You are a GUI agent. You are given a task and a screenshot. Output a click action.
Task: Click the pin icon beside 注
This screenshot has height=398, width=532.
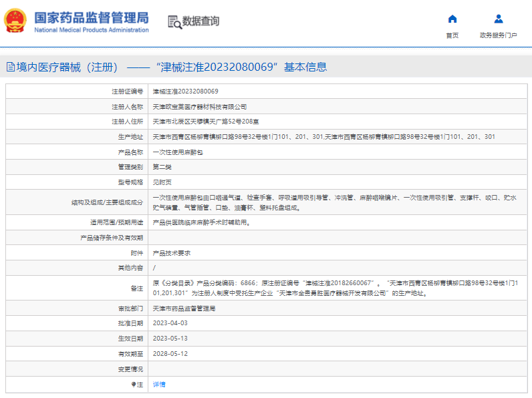(x=134, y=385)
